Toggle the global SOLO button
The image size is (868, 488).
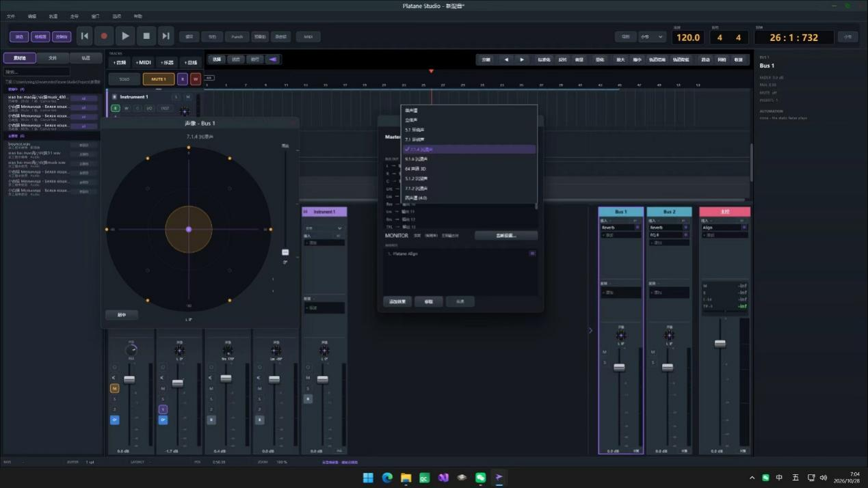pyautogui.click(x=124, y=79)
